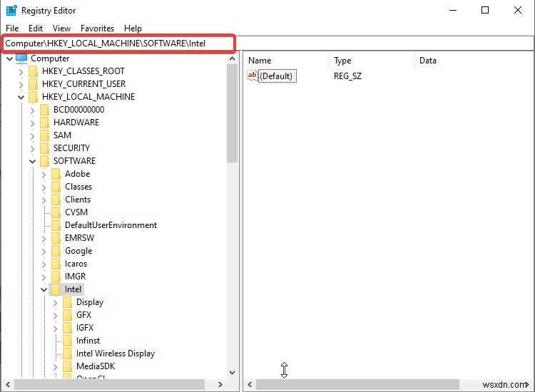Click the ab string value icon for (Default)

[x=252, y=76]
